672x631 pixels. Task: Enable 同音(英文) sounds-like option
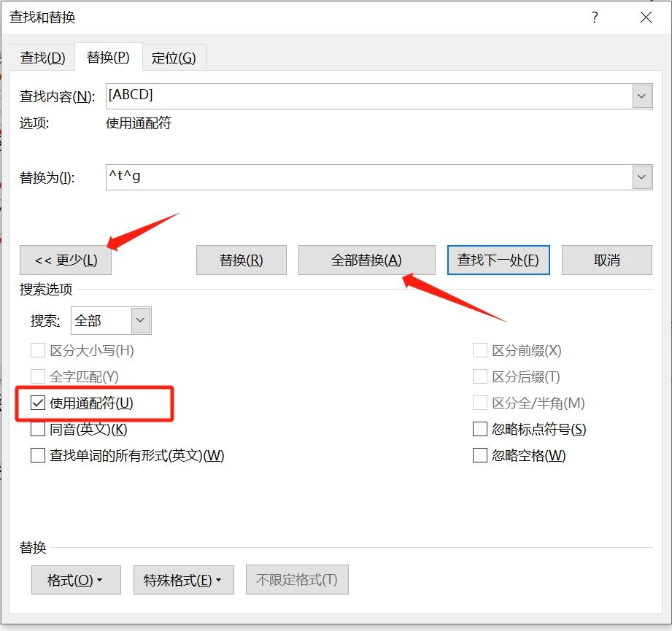click(x=37, y=429)
